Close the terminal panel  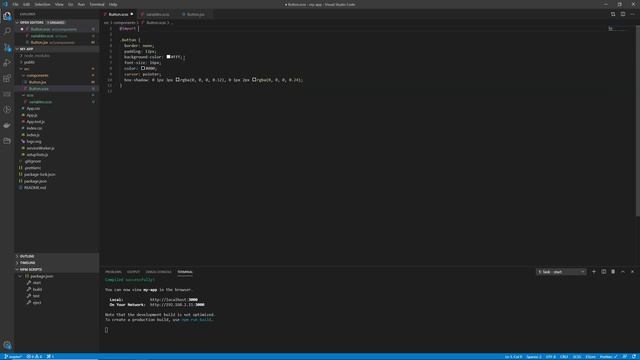[x=633, y=272]
